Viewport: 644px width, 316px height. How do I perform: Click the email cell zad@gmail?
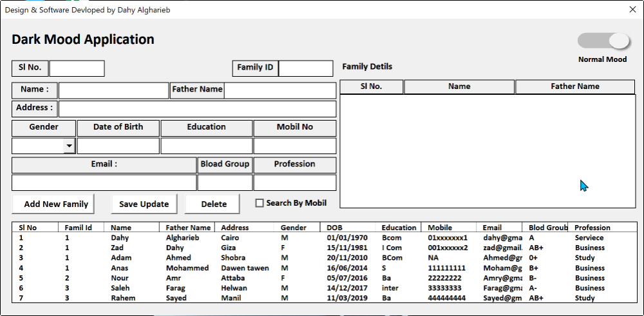pos(503,248)
